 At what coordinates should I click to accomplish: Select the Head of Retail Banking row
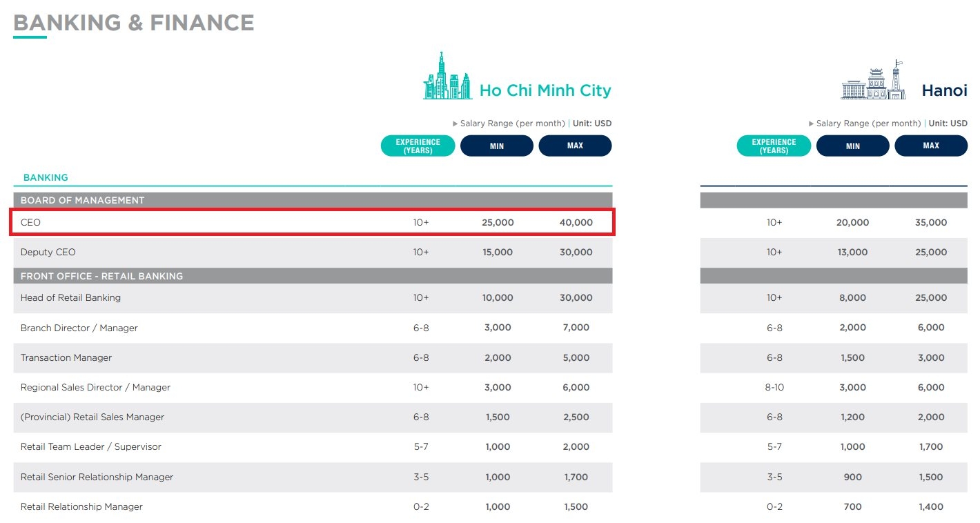tap(70, 298)
